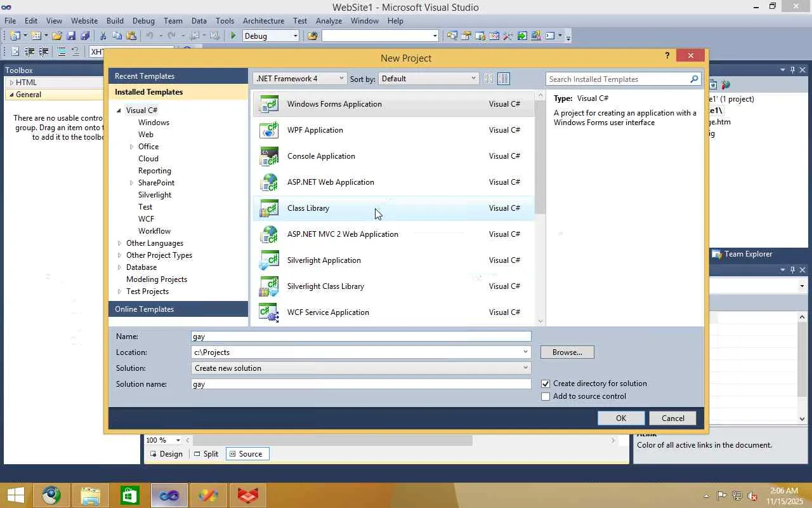Screen dimensions: 812x508
Task: Click the Solution name input field
Action: pos(361,384)
